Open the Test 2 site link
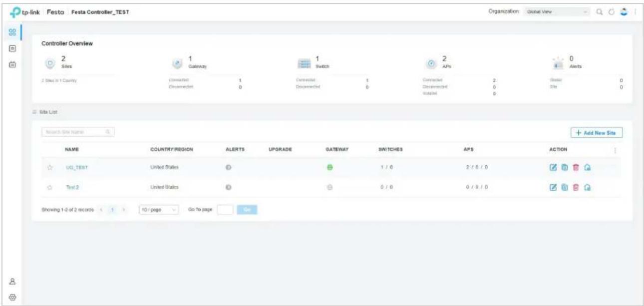This screenshot has width=644, height=306. (72, 187)
